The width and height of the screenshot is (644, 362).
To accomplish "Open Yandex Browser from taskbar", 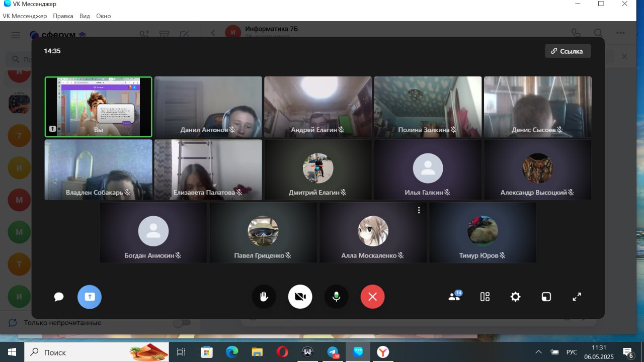I will [x=383, y=352].
